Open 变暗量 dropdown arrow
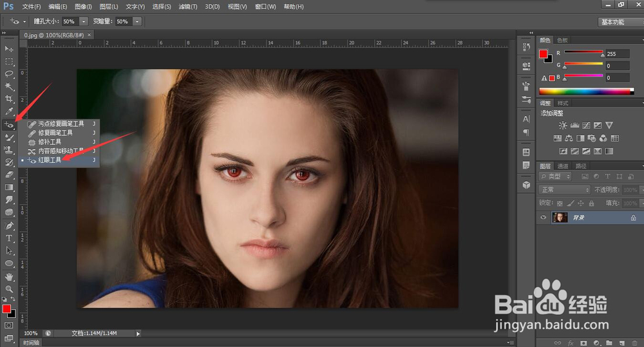 coord(137,21)
